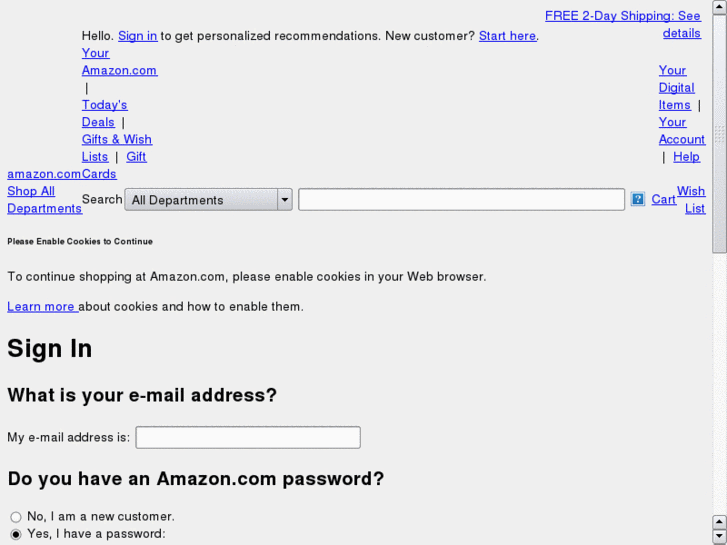The image size is (727, 545).
Task: Click the 'Start here' new customer link
Action: [507, 36]
